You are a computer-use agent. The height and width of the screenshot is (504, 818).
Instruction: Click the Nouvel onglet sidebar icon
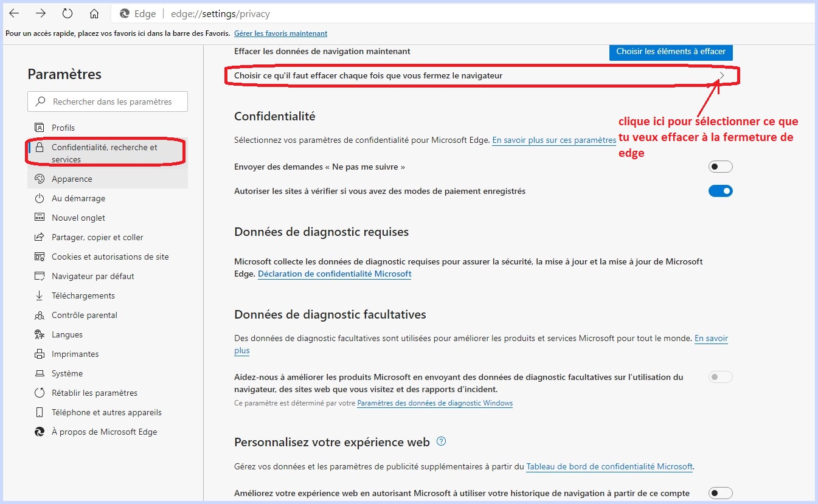pos(40,218)
